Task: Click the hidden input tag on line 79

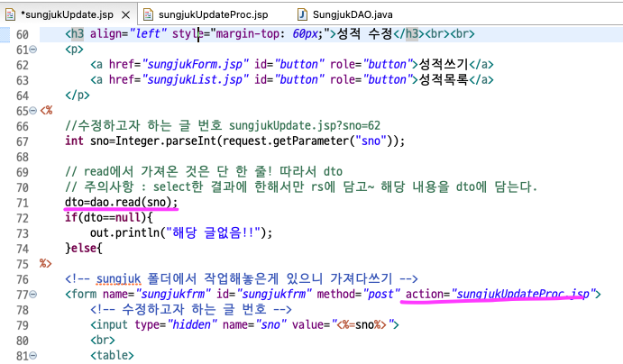Action: click(244, 324)
